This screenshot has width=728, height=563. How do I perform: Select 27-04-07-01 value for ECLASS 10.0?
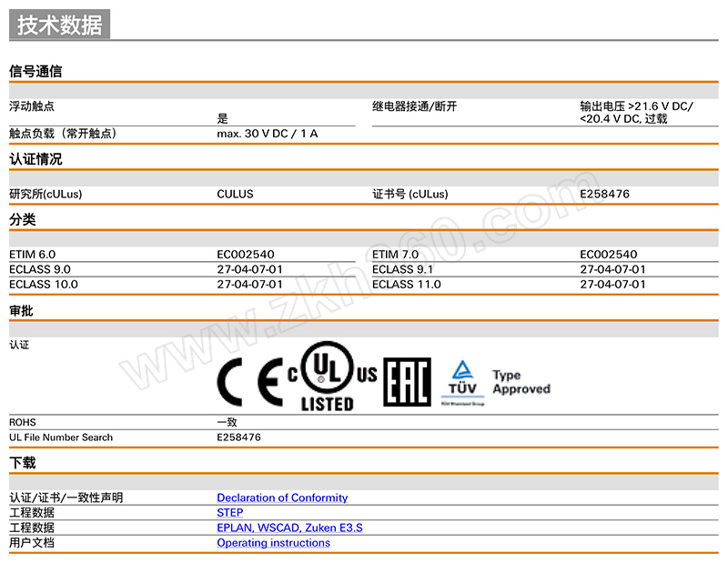pyautogui.click(x=249, y=284)
